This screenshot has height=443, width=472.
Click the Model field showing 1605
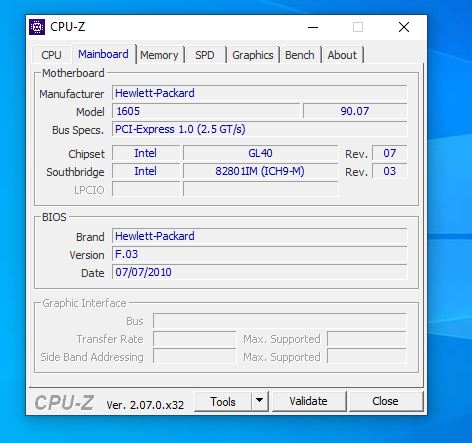206,111
